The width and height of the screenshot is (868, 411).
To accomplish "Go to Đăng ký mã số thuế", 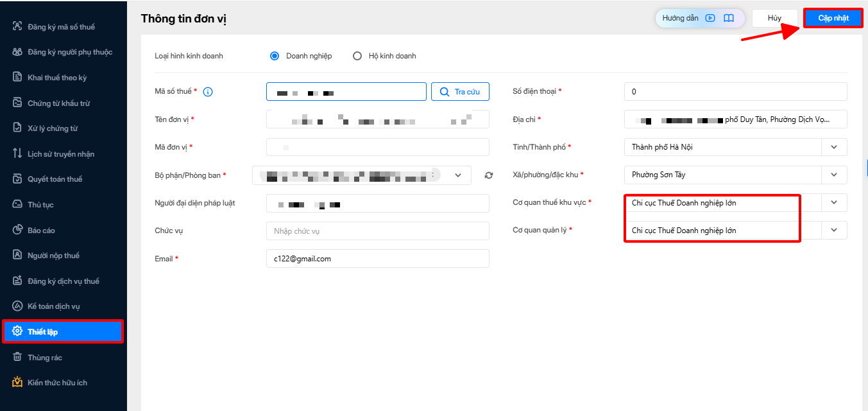I will (x=61, y=27).
